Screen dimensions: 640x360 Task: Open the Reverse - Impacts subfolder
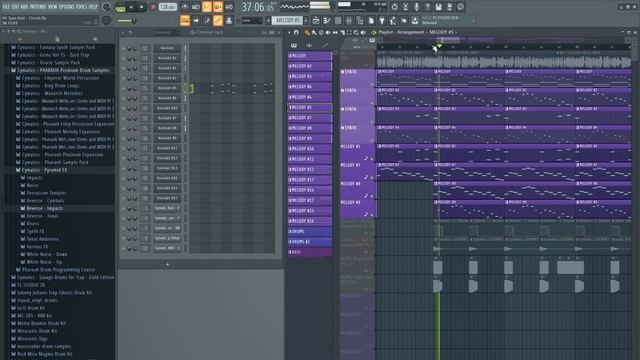click(x=44, y=208)
